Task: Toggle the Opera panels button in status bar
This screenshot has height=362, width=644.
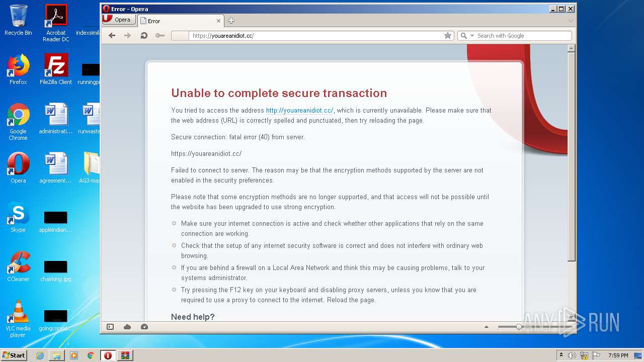Action: tap(110, 327)
